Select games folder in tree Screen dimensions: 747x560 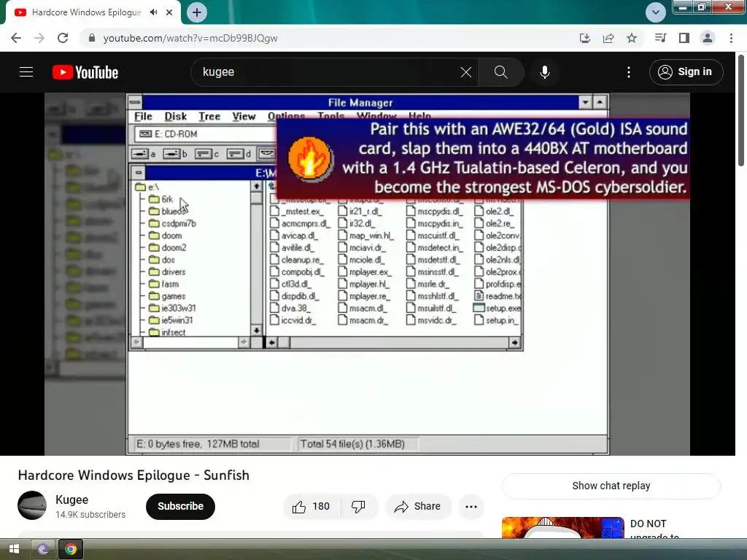(167, 296)
